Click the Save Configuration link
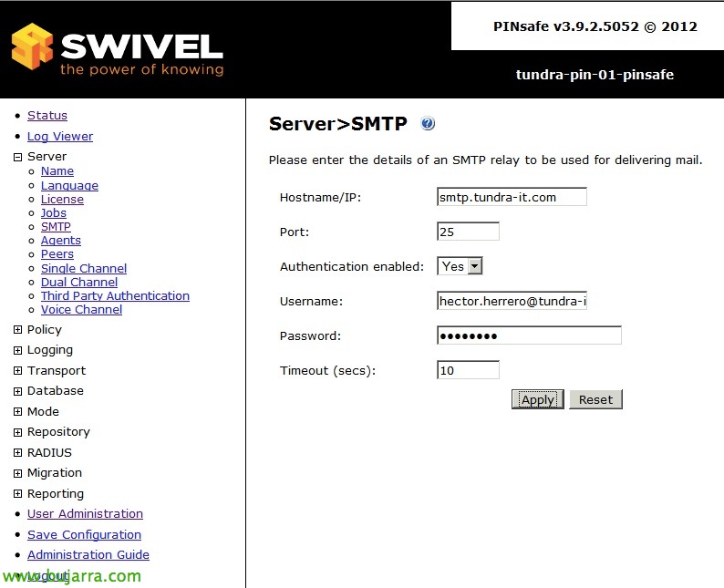The width and height of the screenshot is (724, 588). [x=84, y=534]
